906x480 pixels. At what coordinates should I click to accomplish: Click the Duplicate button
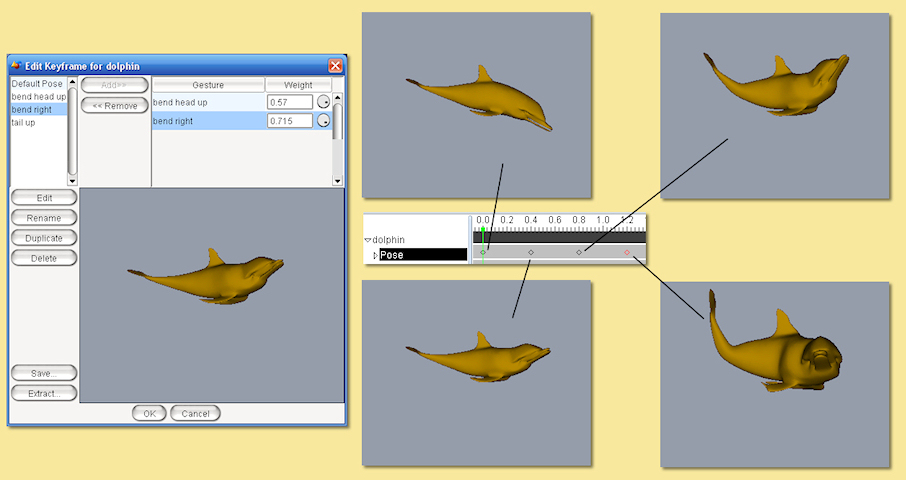pos(44,238)
